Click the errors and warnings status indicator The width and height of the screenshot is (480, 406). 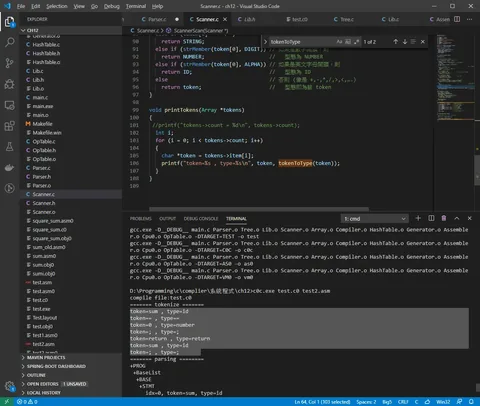click(27, 402)
